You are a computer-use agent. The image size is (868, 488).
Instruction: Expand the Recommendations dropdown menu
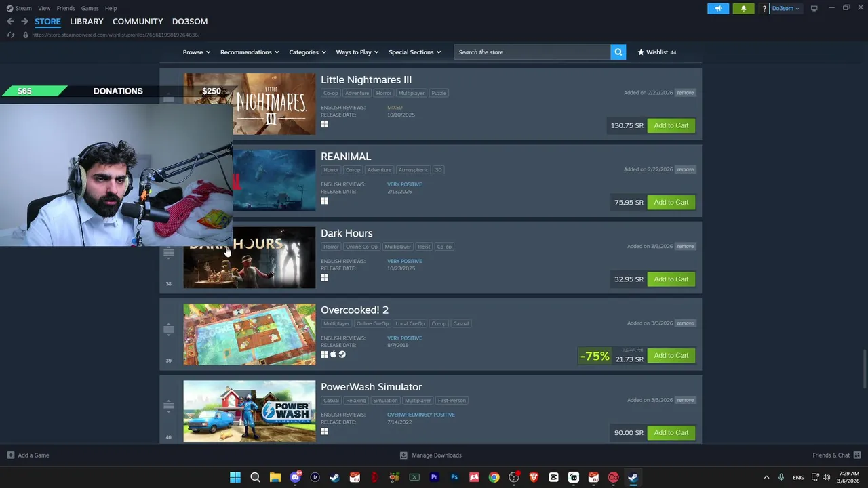pos(250,52)
